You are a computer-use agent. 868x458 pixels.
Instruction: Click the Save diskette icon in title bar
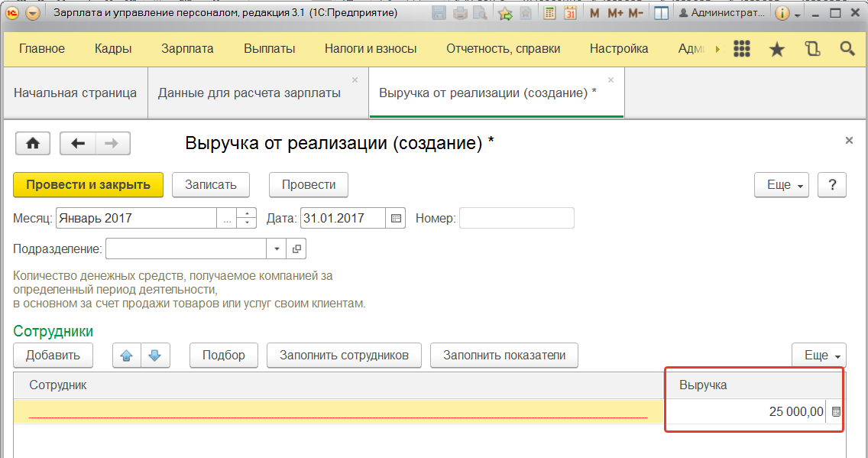[x=439, y=13]
